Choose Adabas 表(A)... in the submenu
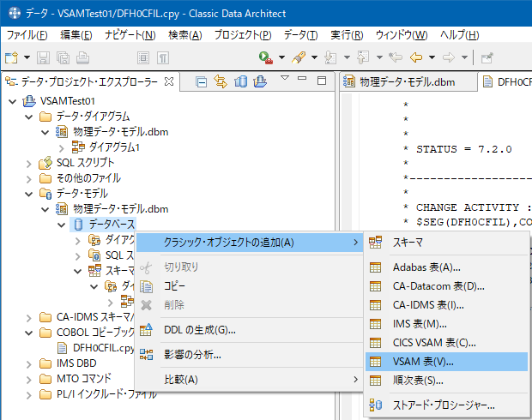This screenshot has width=532, height=420. point(446,267)
